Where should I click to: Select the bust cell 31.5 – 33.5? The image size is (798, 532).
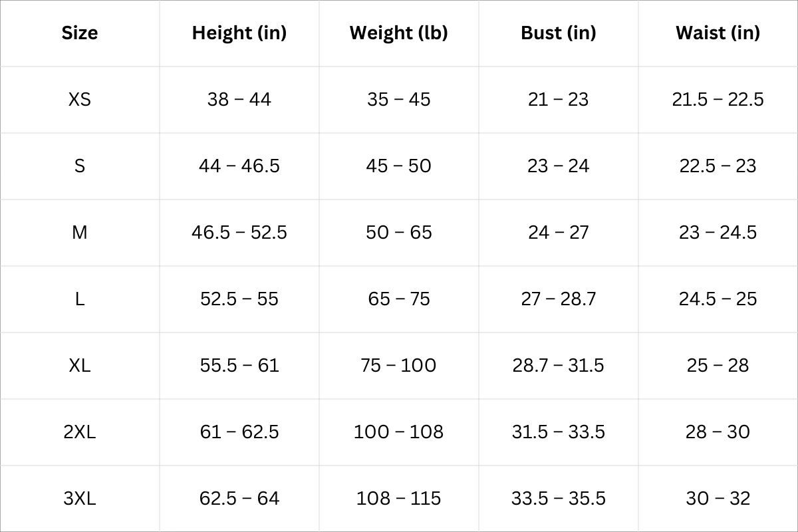pos(559,432)
